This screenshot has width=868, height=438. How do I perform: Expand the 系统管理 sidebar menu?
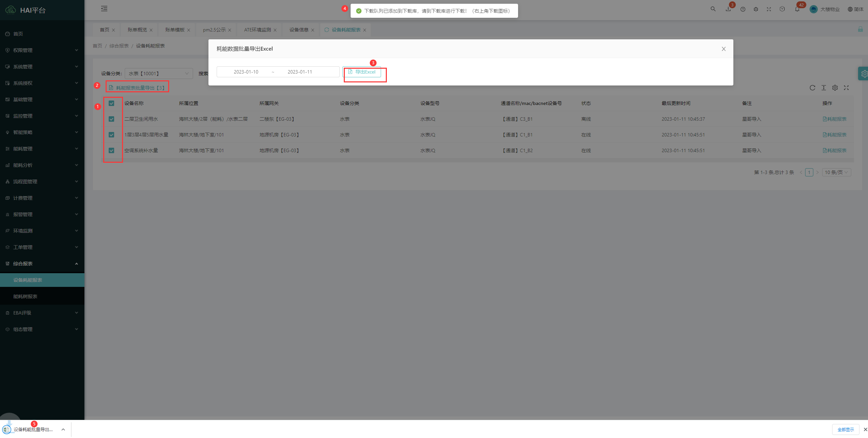click(x=42, y=67)
